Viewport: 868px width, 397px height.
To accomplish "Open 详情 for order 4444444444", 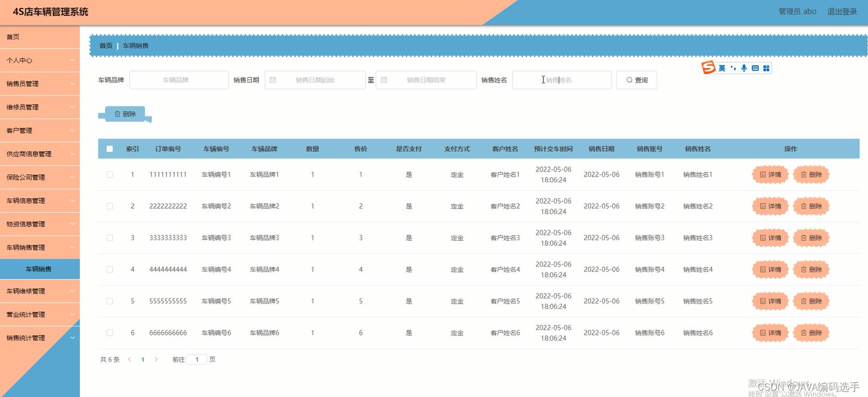I will pyautogui.click(x=770, y=269).
